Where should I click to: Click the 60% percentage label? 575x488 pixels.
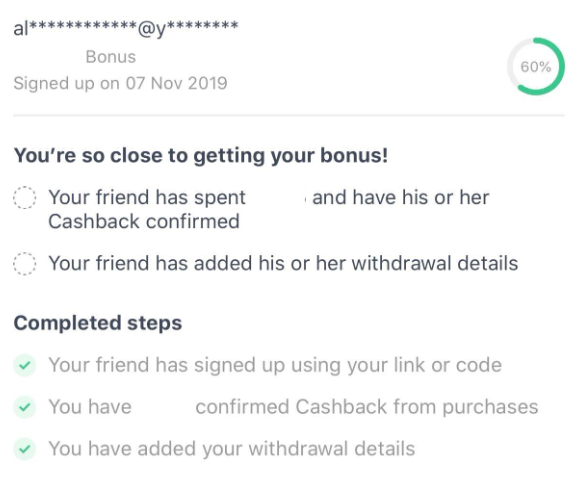coord(536,67)
